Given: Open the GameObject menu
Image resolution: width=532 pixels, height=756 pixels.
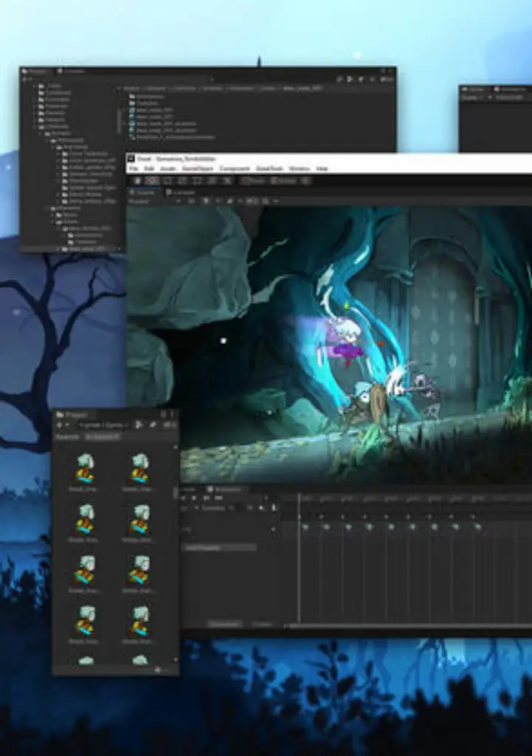Looking at the screenshot, I should 199,169.
